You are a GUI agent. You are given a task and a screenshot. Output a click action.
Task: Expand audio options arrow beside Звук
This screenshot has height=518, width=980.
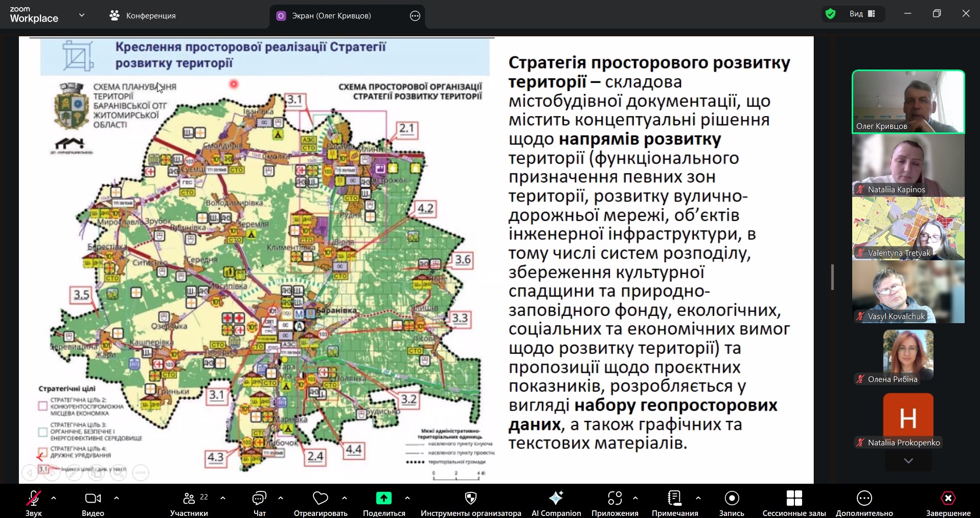pos(54,498)
